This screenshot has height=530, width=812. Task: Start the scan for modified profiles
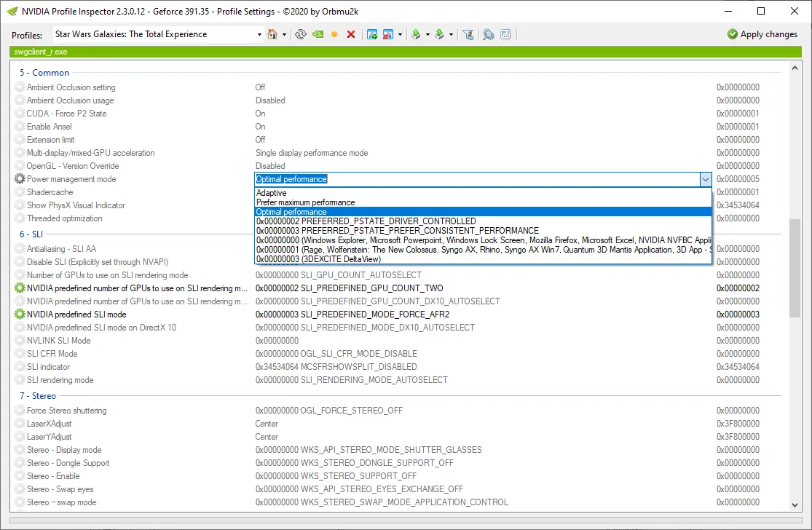tap(489, 35)
